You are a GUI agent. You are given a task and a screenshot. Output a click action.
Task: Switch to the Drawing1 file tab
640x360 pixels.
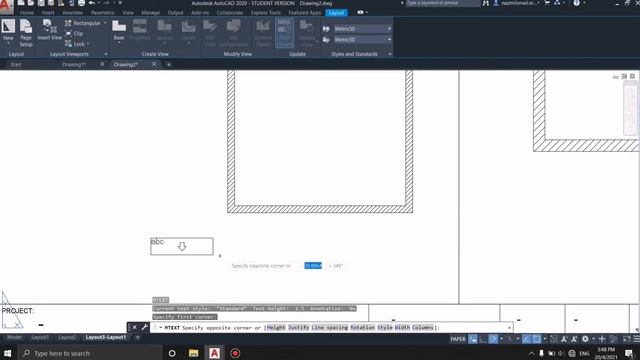tap(74, 64)
